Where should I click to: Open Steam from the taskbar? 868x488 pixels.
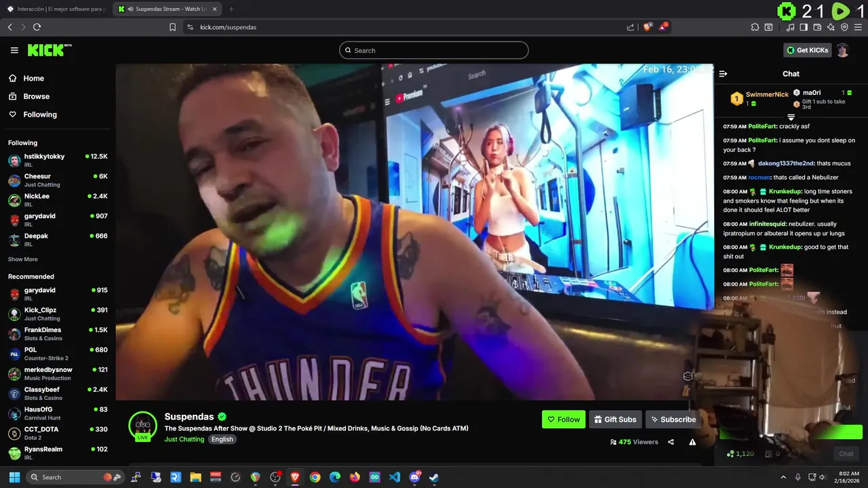click(x=434, y=477)
